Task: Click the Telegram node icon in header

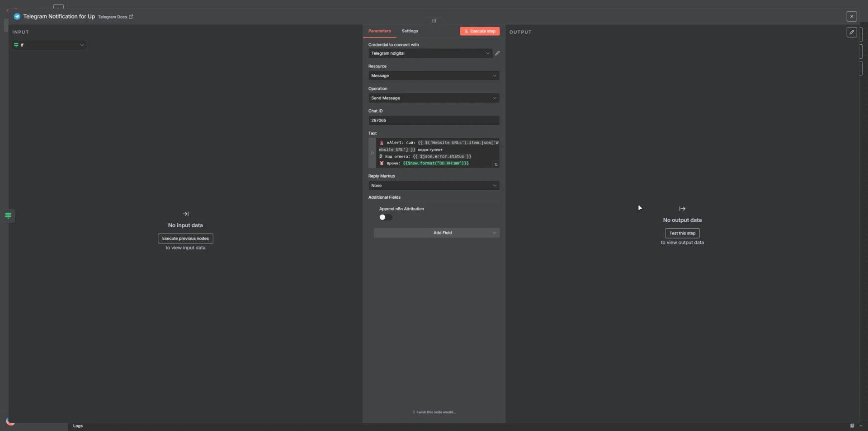Action: 17,17
